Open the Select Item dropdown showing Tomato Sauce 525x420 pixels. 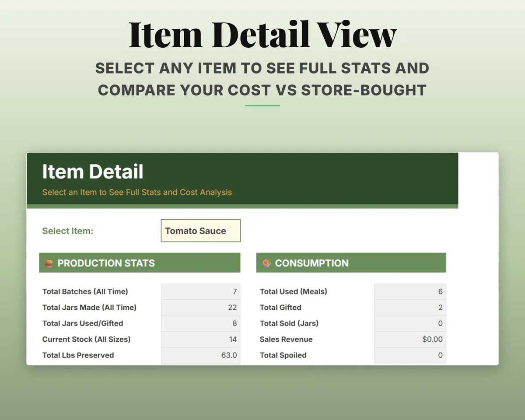(201, 231)
